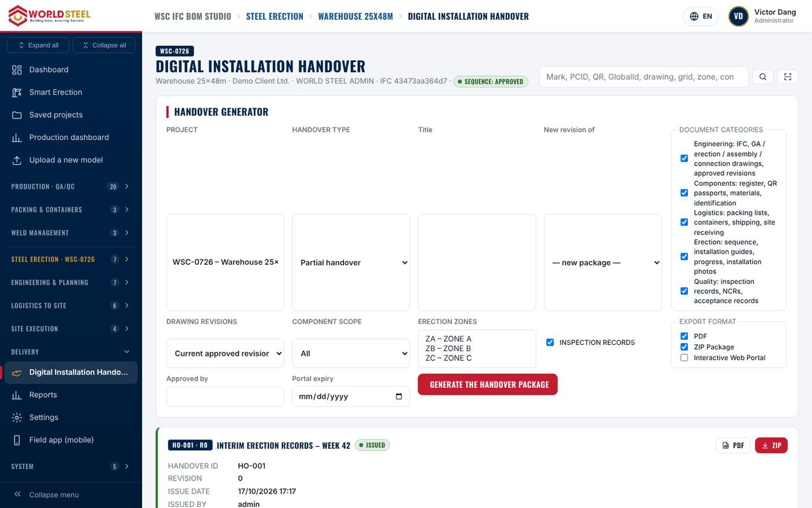Click the QR scan icon button
This screenshot has width=812, height=508.
coord(787,77)
